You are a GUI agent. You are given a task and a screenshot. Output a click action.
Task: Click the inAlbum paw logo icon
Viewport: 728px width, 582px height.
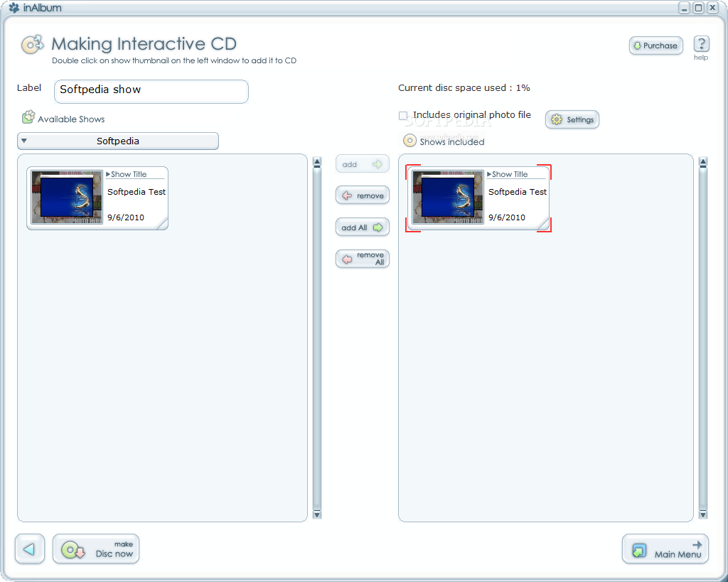[x=14, y=8]
